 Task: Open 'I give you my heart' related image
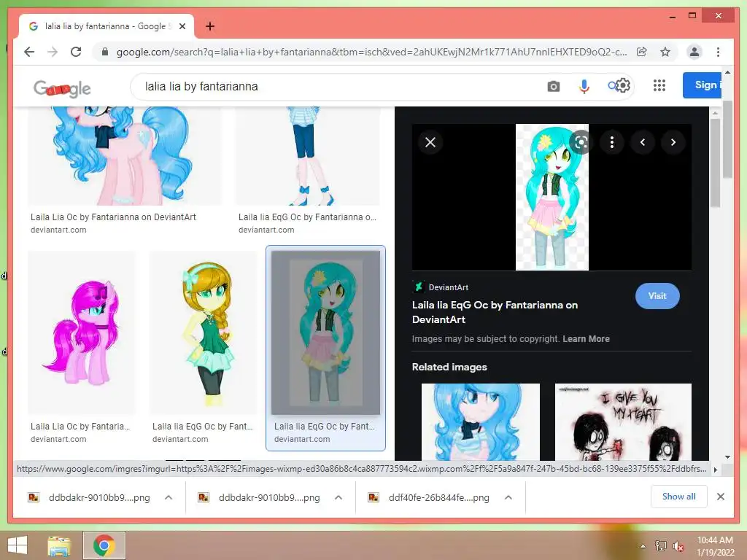click(623, 421)
